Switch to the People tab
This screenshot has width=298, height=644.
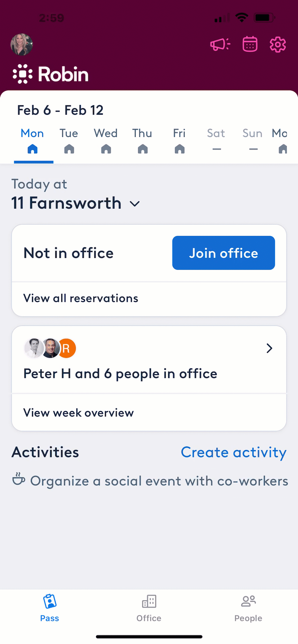point(248,608)
